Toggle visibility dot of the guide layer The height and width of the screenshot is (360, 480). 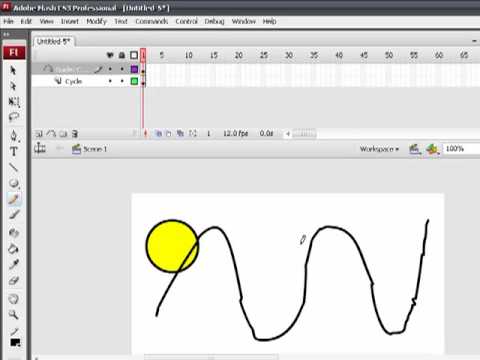tap(110, 69)
